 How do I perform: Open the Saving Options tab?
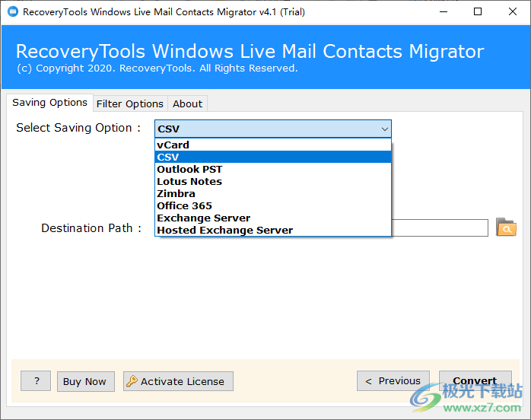pyautogui.click(x=49, y=102)
